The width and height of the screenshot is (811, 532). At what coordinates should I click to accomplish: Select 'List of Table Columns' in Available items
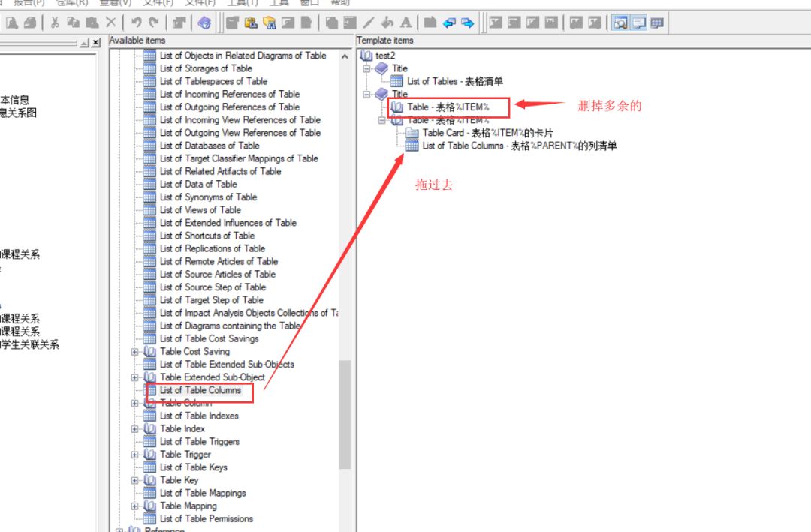pos(200,390)
